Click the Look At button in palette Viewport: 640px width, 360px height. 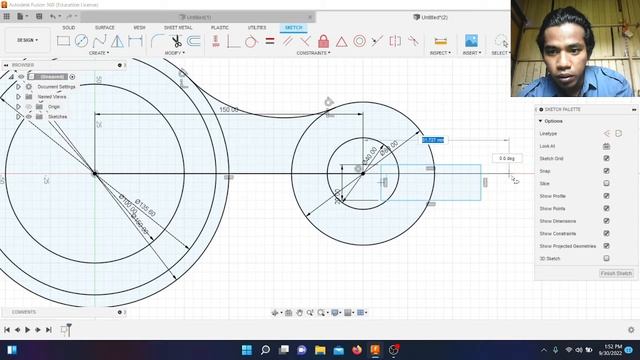(607, 146)
